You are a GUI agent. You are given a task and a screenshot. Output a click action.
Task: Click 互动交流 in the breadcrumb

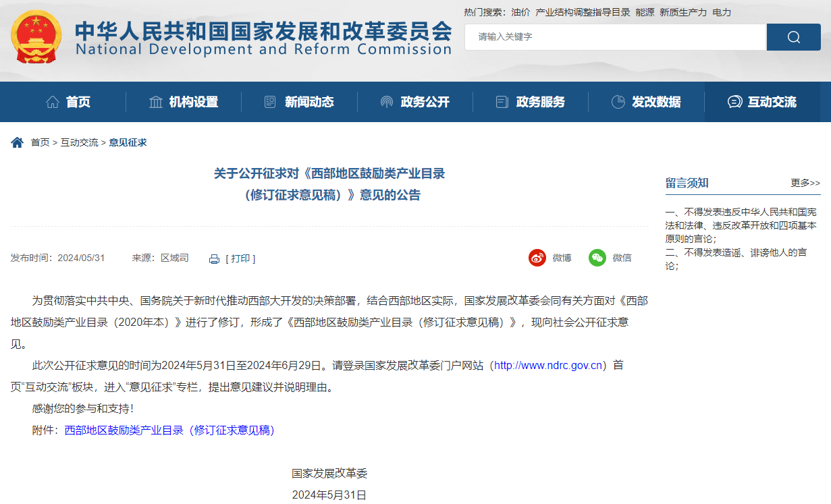pos(79,142)
